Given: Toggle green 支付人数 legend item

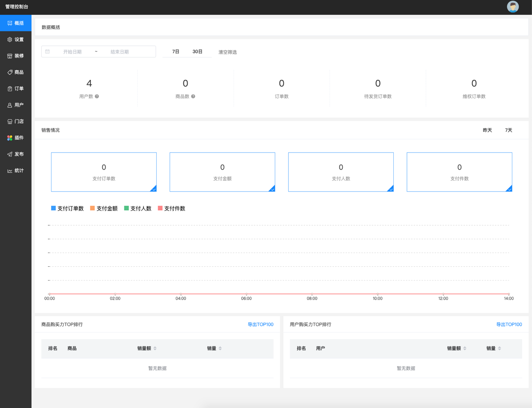Looking at the screenshot, I should pyautogui.click(x=138, y=208).
